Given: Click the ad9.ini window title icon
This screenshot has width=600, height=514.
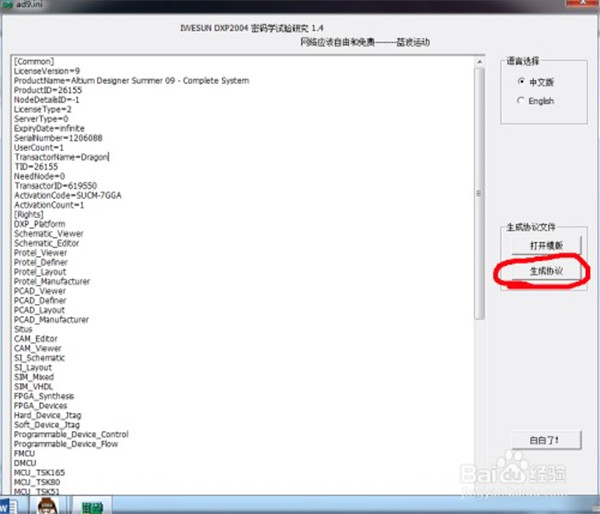Looking at the screenshot, I should (x=7, y=5).
